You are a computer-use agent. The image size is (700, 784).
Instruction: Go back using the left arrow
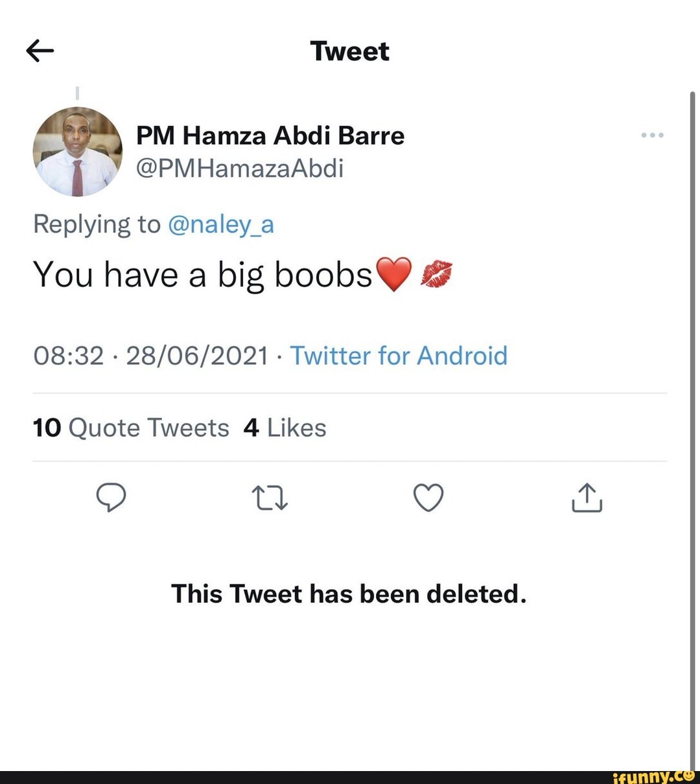(x=40, y=51)
